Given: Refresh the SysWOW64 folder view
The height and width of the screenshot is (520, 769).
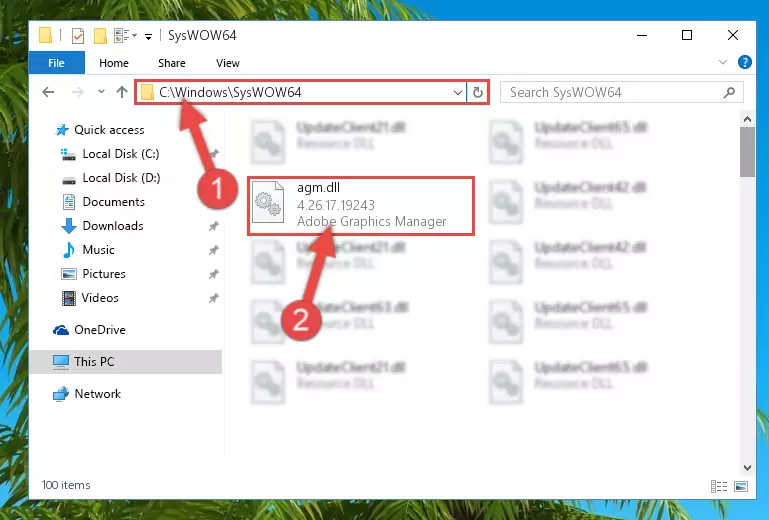Looking at the screenshot, I should (478, 92).
